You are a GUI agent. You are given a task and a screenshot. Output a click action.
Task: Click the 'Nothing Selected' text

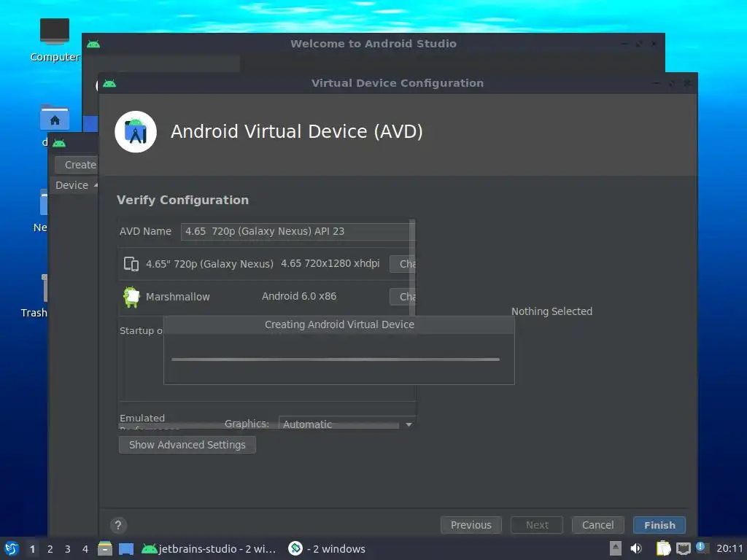(x=551, y=311)
